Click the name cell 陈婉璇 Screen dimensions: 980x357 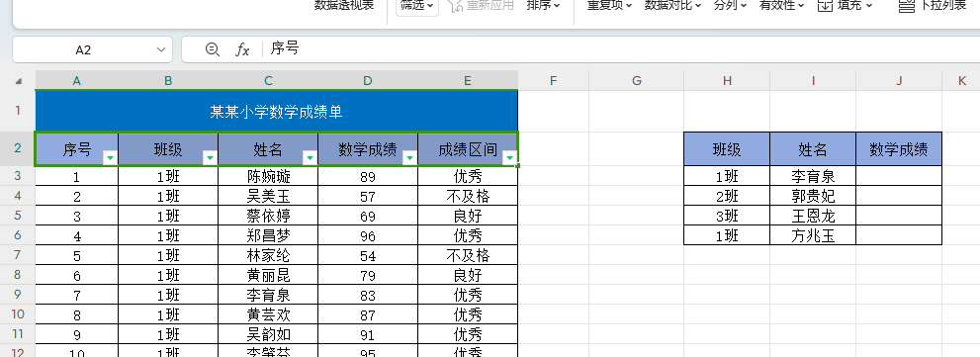[x=268, y=176]
